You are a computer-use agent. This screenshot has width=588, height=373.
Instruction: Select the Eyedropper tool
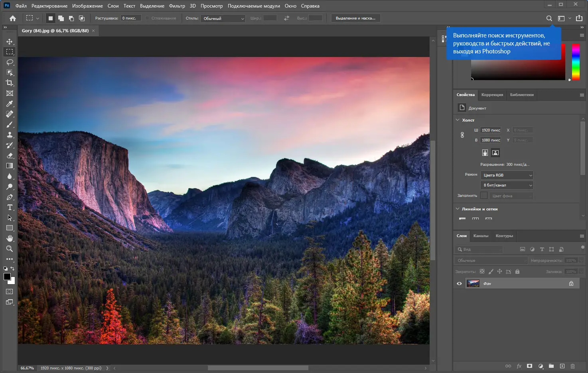tap(10, 104)
